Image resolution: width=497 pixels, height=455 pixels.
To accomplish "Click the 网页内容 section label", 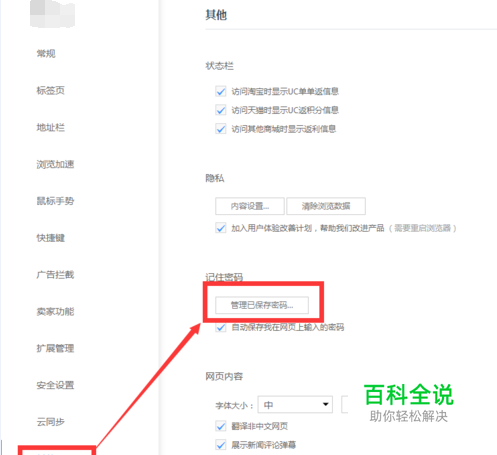I will pyautogui.click(x=224, y=376).
